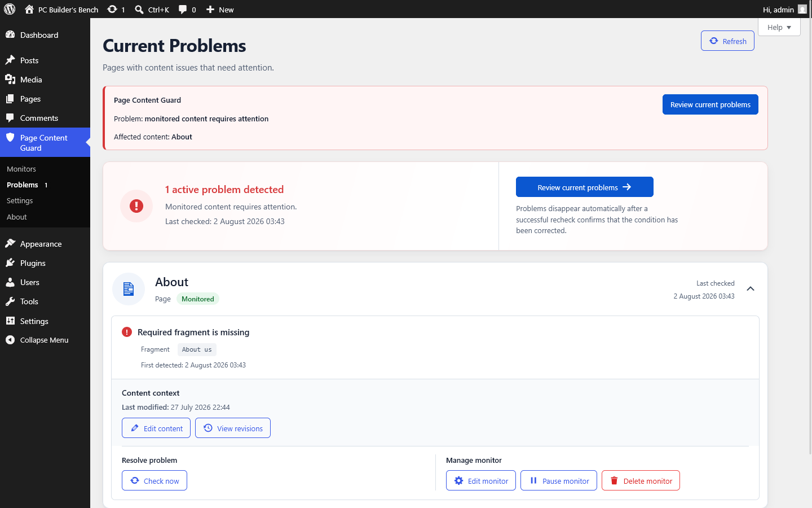This screenshot has height=508, width=812.
Task: Click the 'Current Problems' page heading
Action: (174, 46)
